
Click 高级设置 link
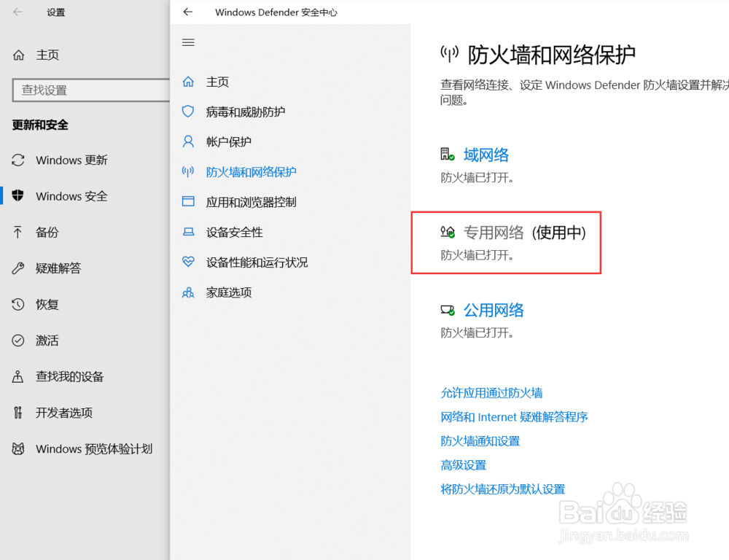point(464,464)
